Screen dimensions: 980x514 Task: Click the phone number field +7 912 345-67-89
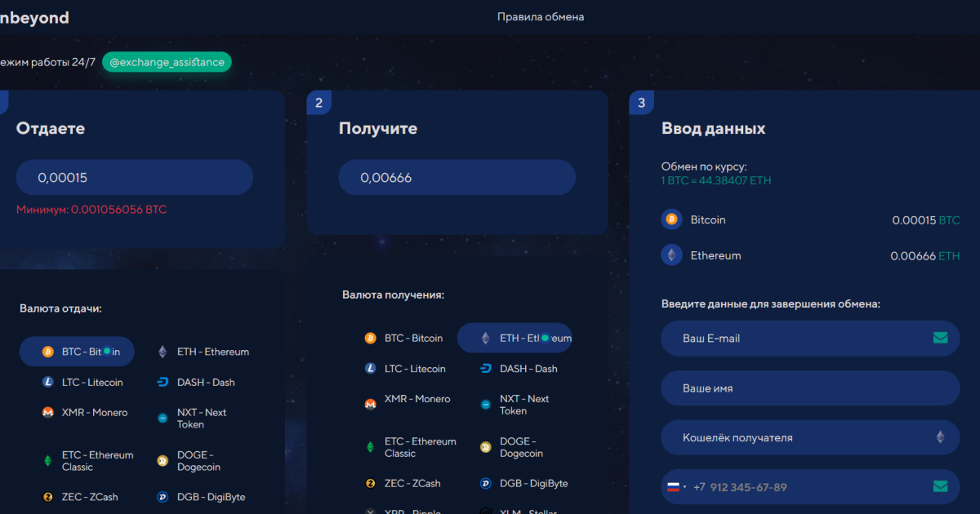810,487
